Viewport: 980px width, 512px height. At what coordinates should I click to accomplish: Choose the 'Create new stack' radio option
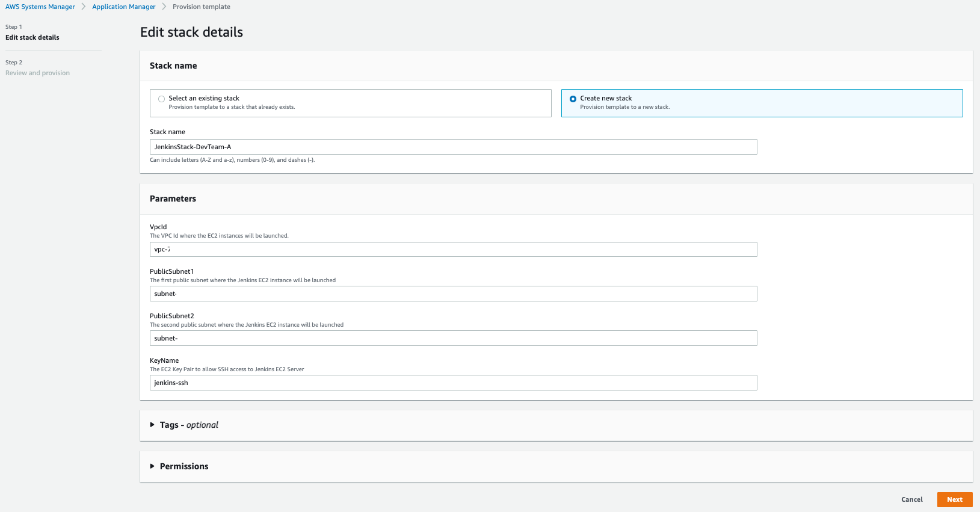(x=573, y=99)
